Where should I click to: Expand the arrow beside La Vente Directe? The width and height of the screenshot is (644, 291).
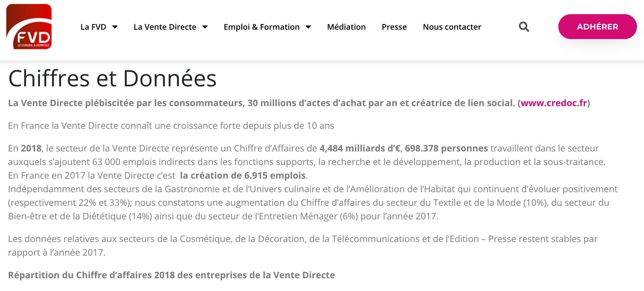point(205,27)
